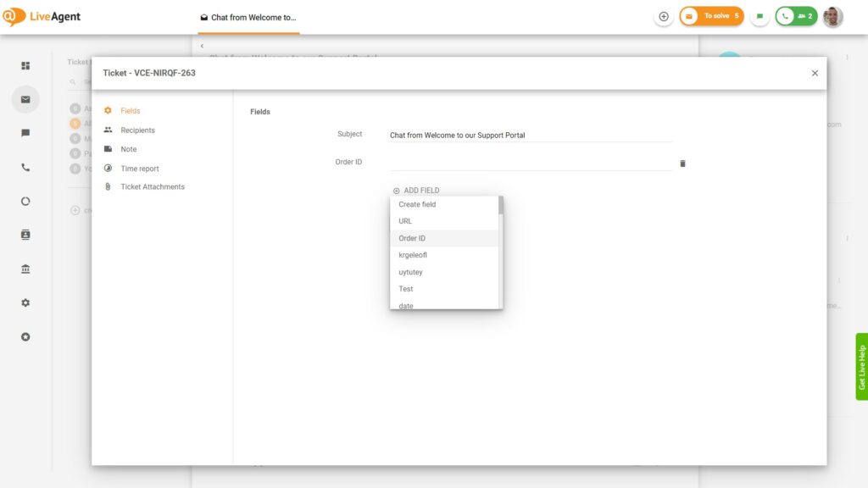Open the Chats icon in left sidebar

[25, 133]
